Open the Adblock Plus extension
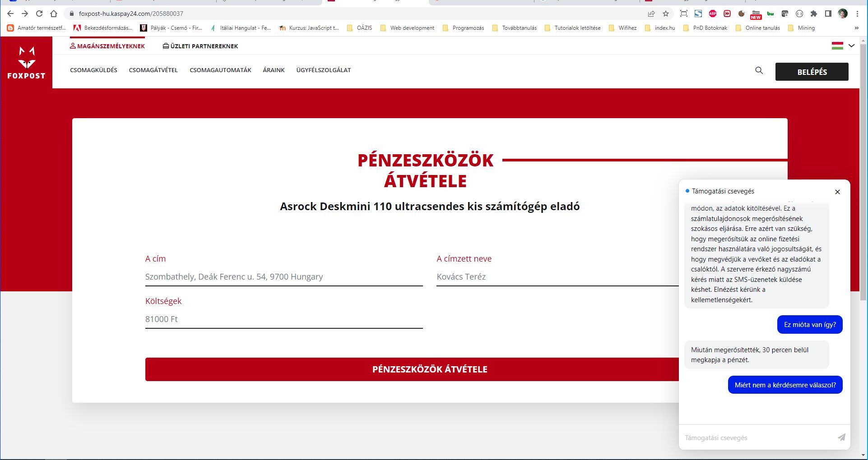This screenshot has height=460, width=868. (713, 14)
